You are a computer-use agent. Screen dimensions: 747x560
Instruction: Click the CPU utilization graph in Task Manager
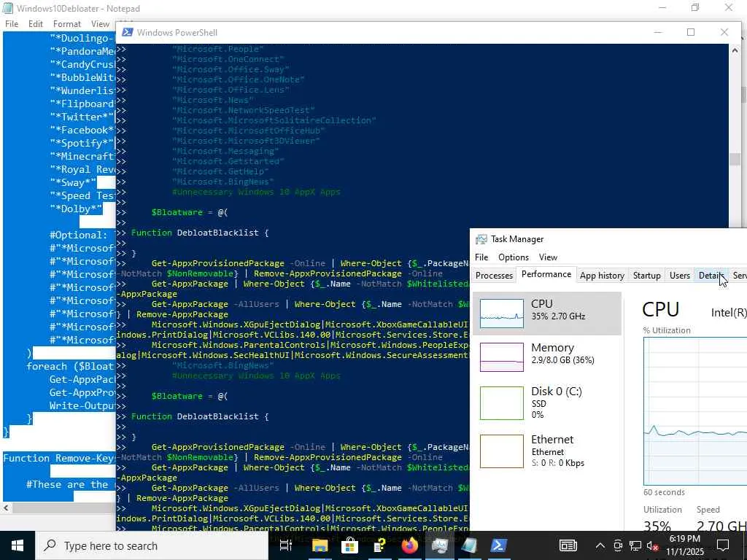695,411
